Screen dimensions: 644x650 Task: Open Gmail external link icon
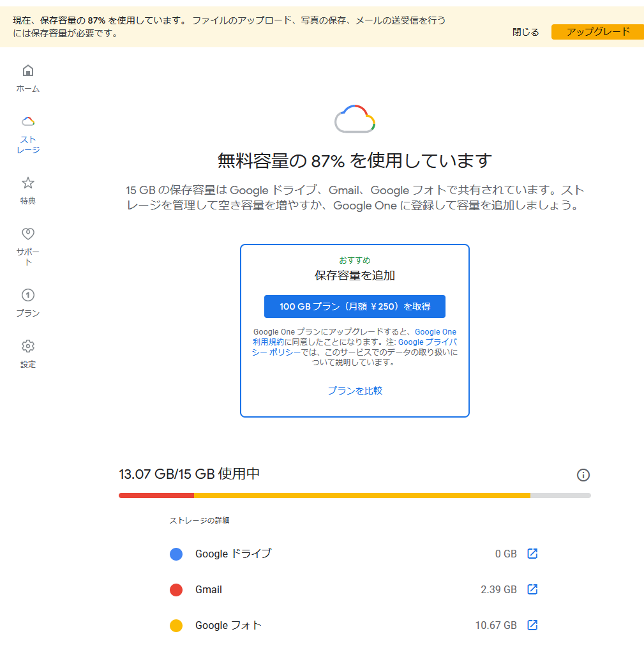coord(532,589)
